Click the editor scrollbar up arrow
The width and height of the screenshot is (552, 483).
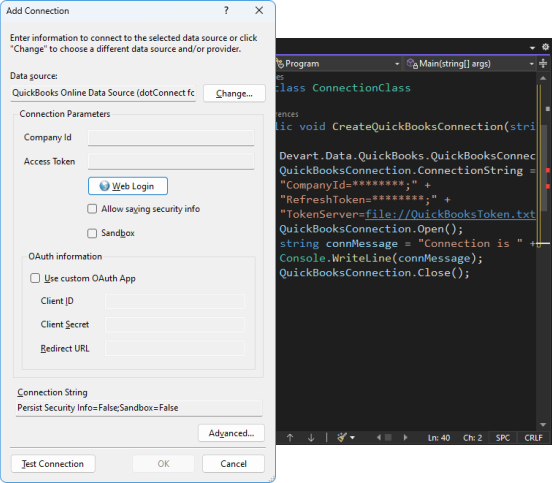[543, 78]
